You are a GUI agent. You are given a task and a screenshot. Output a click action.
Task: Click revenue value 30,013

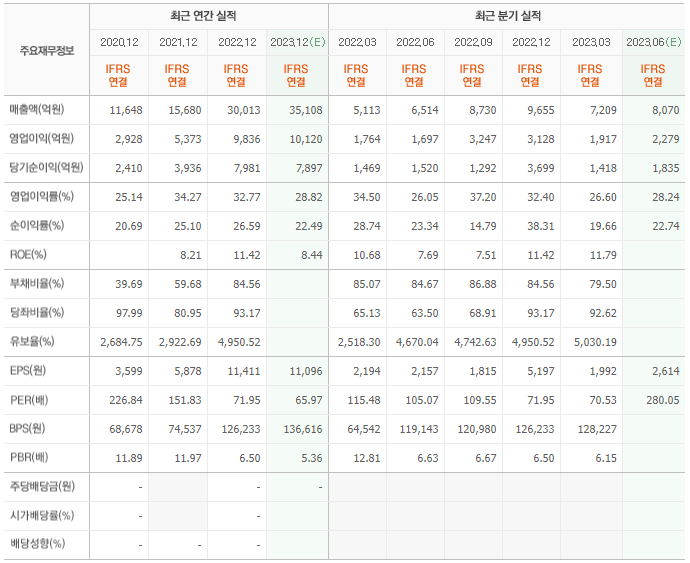coord(244,110)
